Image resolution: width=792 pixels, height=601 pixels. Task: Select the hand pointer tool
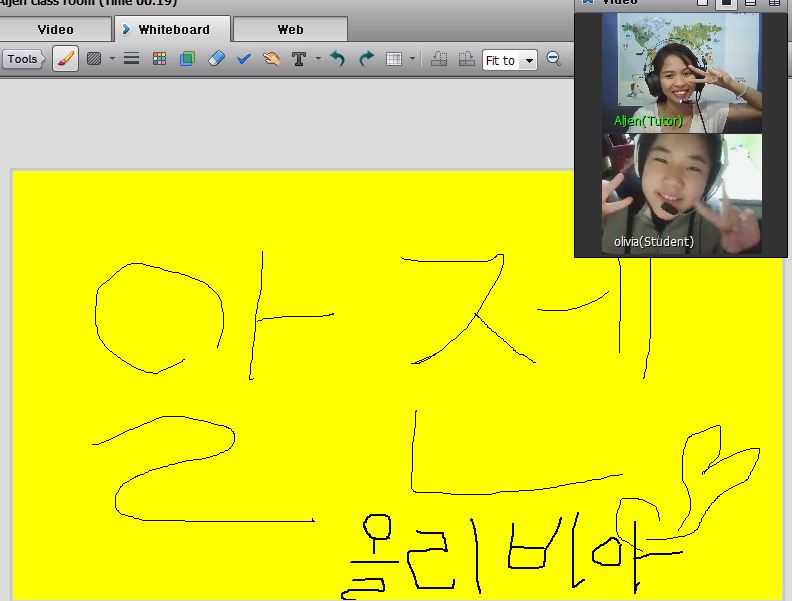(x=271, y=59)
